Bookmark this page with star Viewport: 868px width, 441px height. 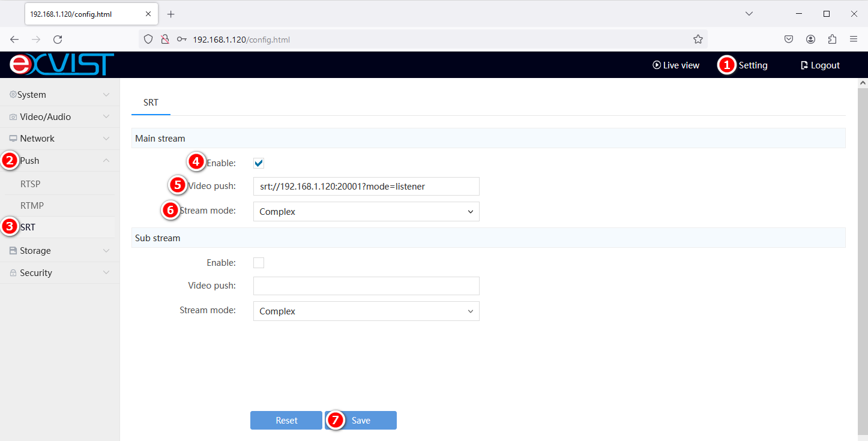pos(698,40)
